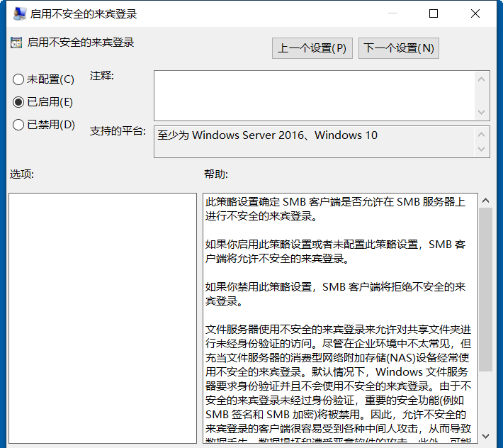Screen dimensions: 503x448
Task: Click the 支持的平台 text showing Windows Server 2016
Action: point(268,135)
